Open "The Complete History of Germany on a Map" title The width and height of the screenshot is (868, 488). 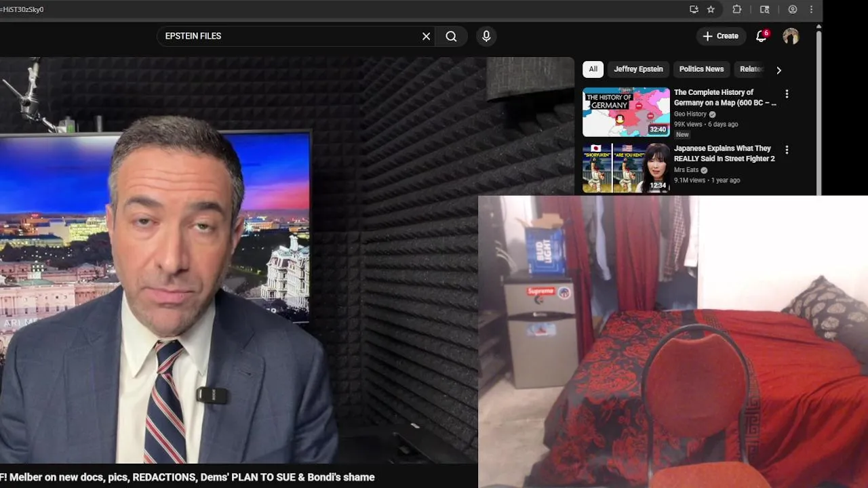pyautogui.click(x=725, y=98)
